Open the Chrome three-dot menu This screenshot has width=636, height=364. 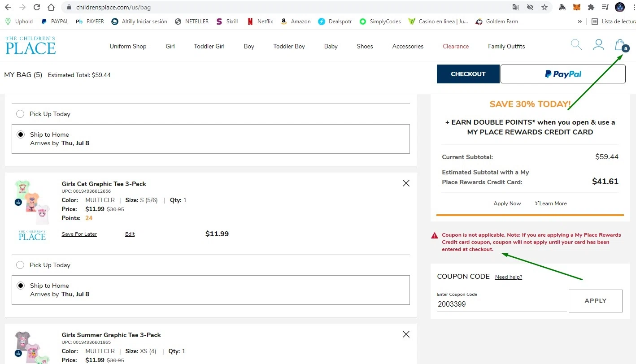tap(633, 7)
